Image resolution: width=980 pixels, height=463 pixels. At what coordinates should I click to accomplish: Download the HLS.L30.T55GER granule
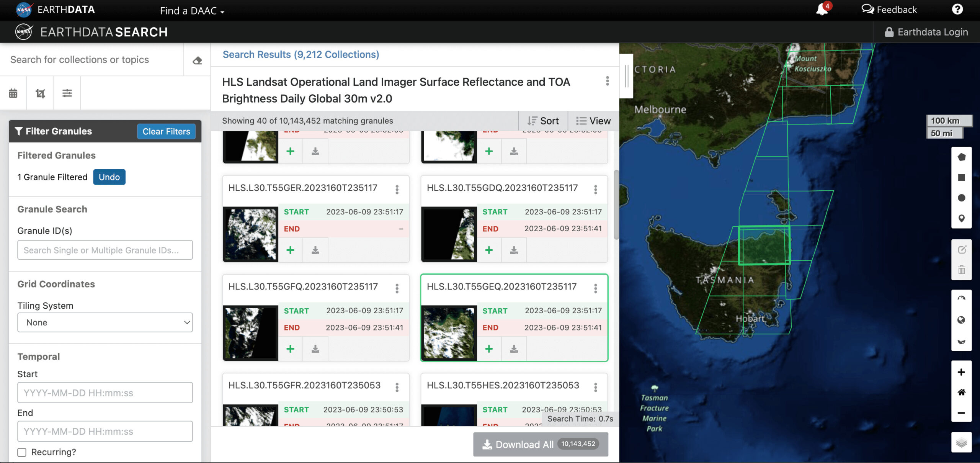[x=315, y=250]
